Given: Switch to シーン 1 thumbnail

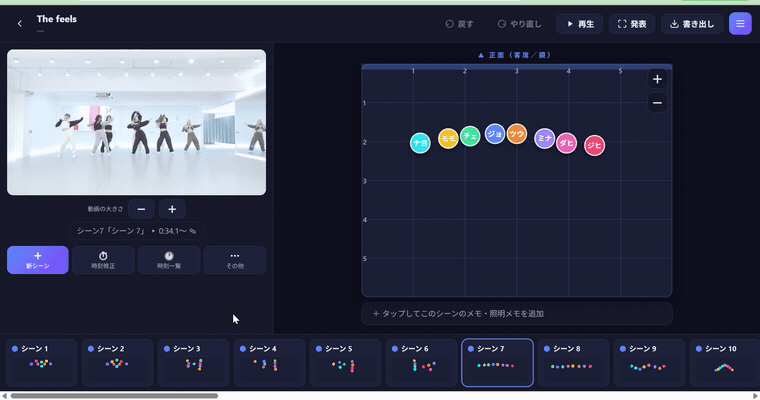Looking at the screenshot, I should [41, 363].
